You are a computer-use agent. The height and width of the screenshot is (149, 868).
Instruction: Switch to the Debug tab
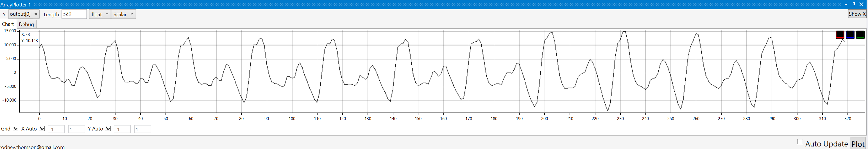tap(26, 24)
